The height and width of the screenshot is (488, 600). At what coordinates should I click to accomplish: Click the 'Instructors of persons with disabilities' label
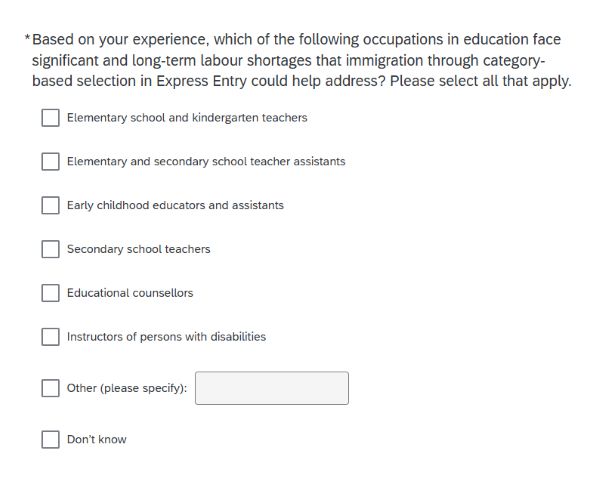click(166, 337)
